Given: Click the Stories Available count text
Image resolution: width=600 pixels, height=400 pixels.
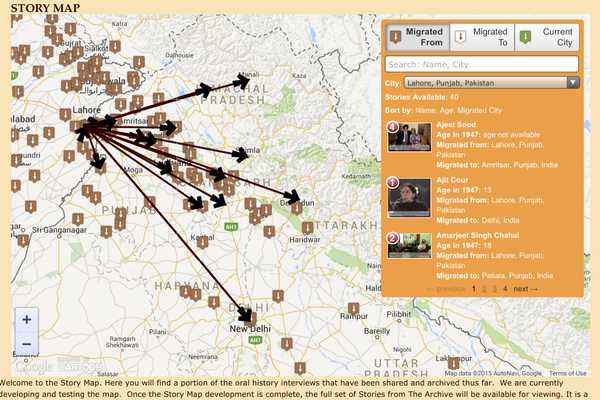Looking at the screenshot, I should tap(421, 97).
